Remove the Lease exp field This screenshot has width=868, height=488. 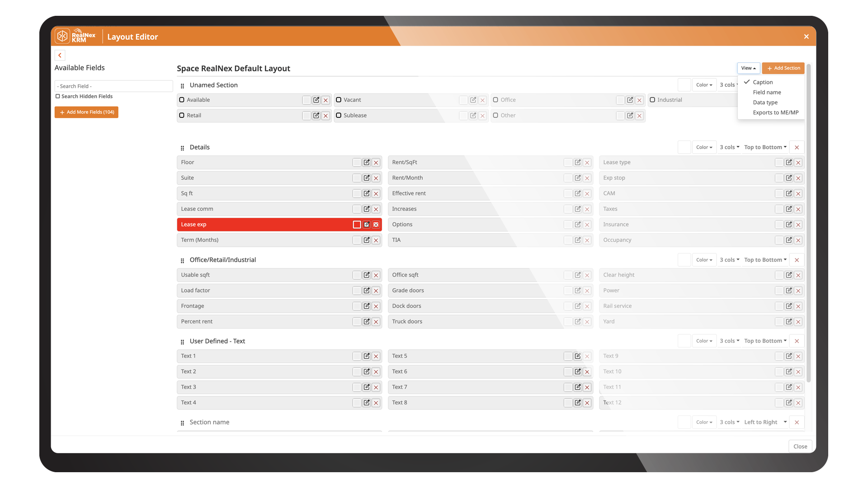coord(376,225)
